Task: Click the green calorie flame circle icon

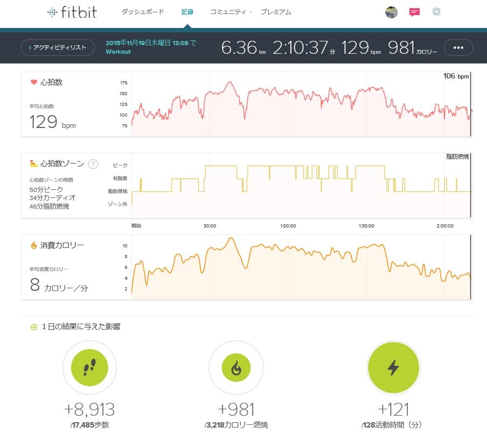Action: coord(236,367)
